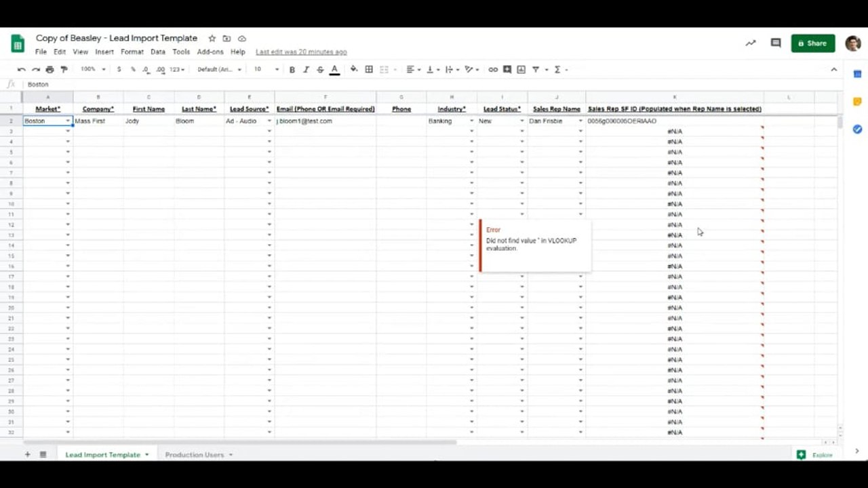868x488 pixels.
Task: Open Horizontal align dropdown
Action: (x=412, y=69)
